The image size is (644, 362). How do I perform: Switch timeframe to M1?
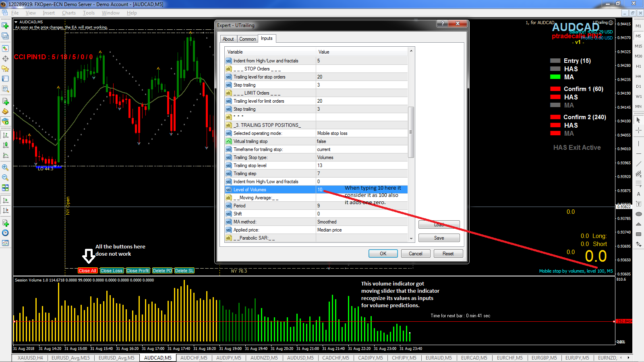pyautogui.click(x=638, y=26)
